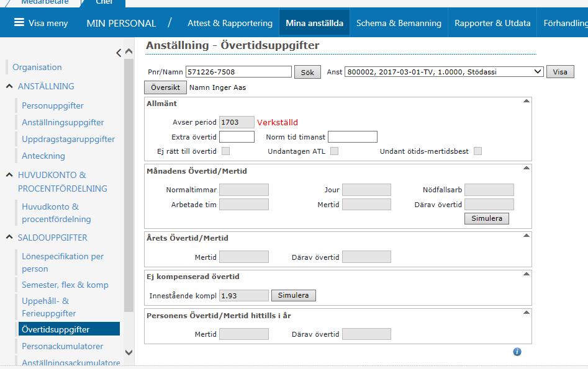Viewport: 588px width, 369px height.
Task: Open the Schema & Bemanning tab
Action: tap(399, 23)
